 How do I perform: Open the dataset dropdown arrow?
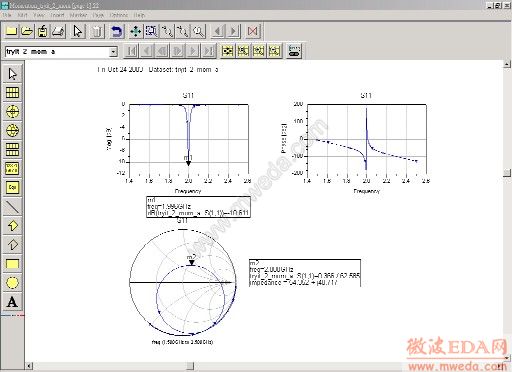113,52
